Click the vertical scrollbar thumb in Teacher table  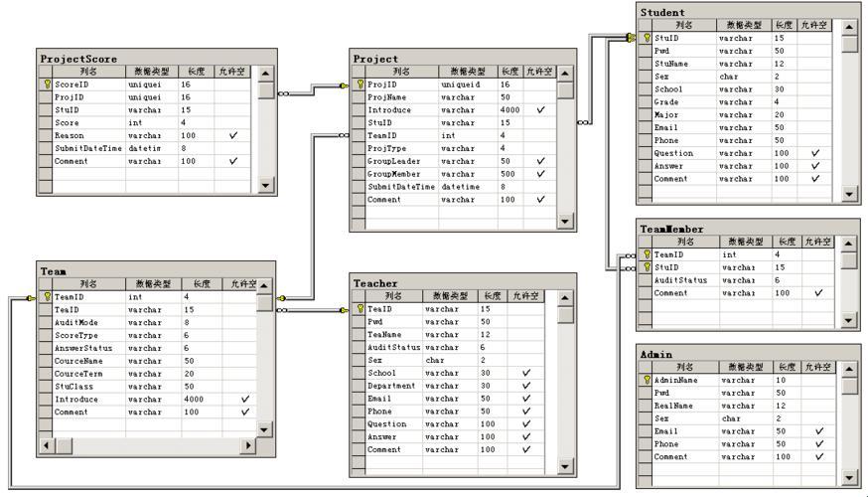pos(565,315)
